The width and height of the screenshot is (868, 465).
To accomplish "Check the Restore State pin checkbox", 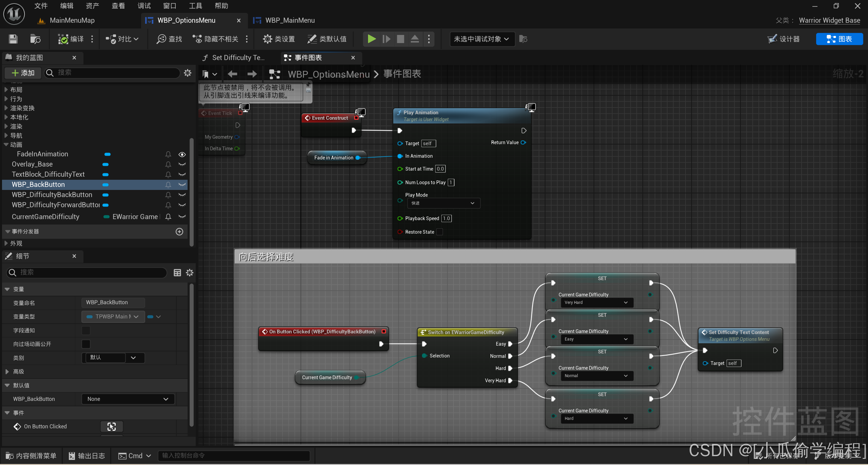I will click(x=440, y=232).
